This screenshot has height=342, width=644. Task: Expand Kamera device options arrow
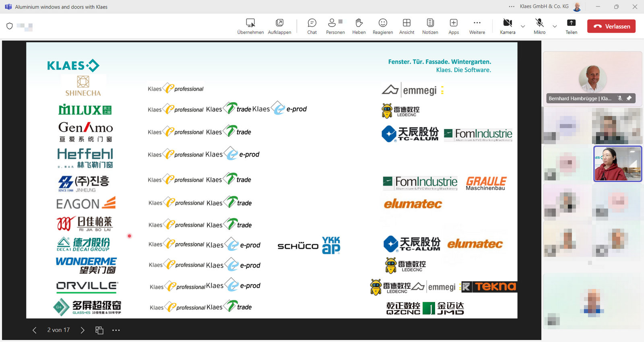(x=523, y=27)
